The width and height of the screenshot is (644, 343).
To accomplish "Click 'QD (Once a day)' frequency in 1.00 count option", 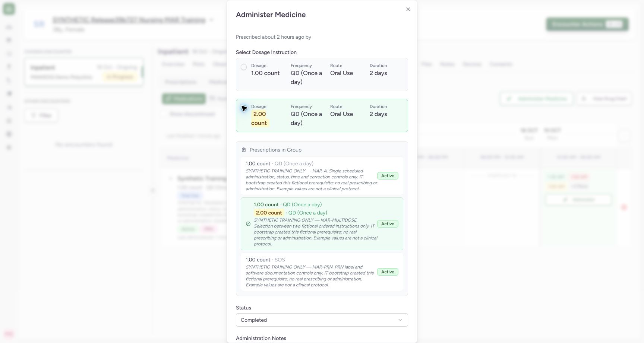I will (306, 77).
